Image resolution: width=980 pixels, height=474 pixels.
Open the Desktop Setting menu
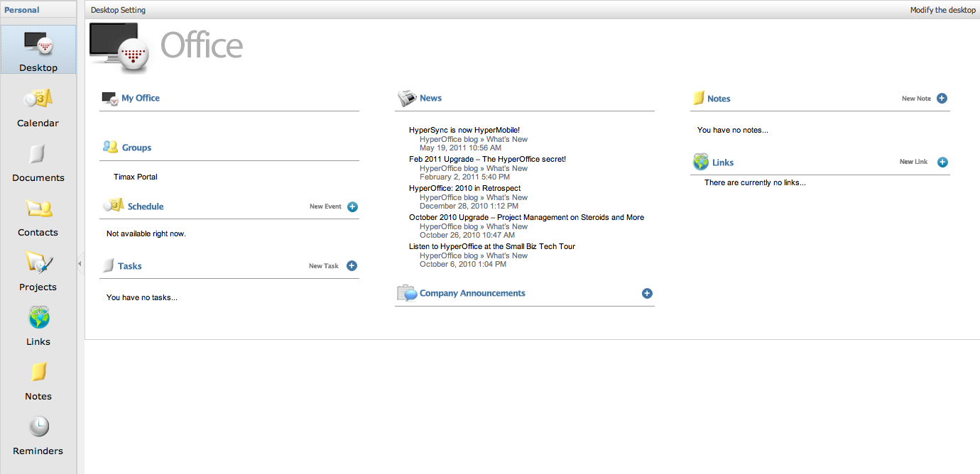118,10
